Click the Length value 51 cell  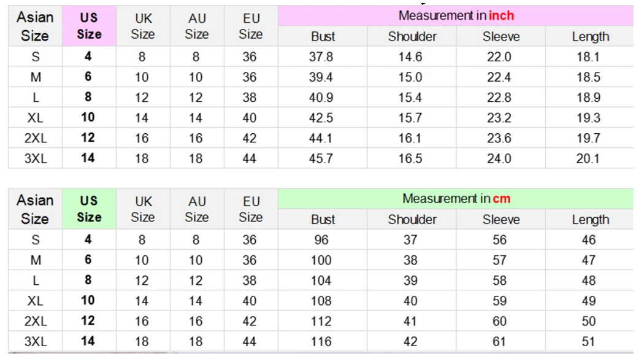pos(588,342)
